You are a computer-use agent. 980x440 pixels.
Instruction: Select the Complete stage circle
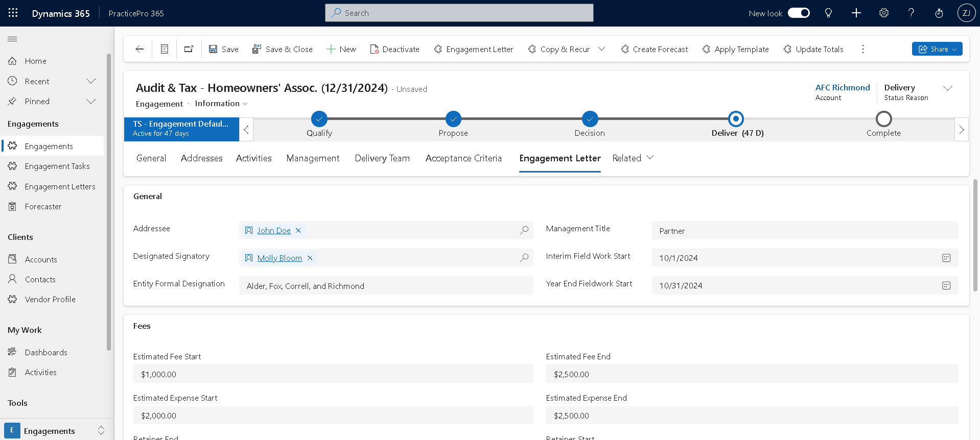(883, 119)
